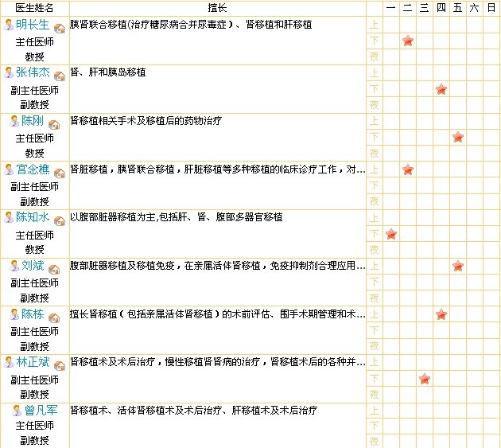Click the 一 (Monday) column header
This screenshot has width=501, height=448.
point(391,8)
